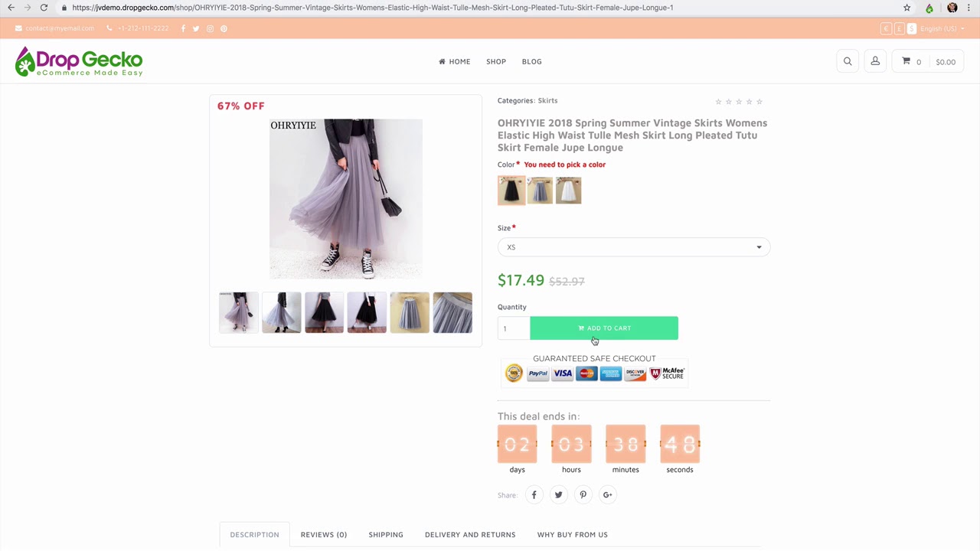The width and height of the screenshot is (980, 551).
Task: Click the main product image
Action: (346, 199)
